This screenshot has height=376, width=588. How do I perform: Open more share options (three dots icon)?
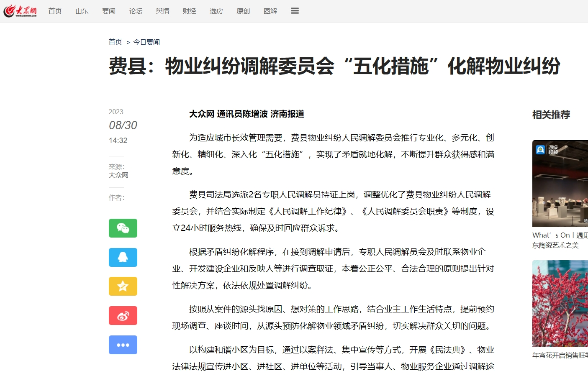[x=123, y=345]
